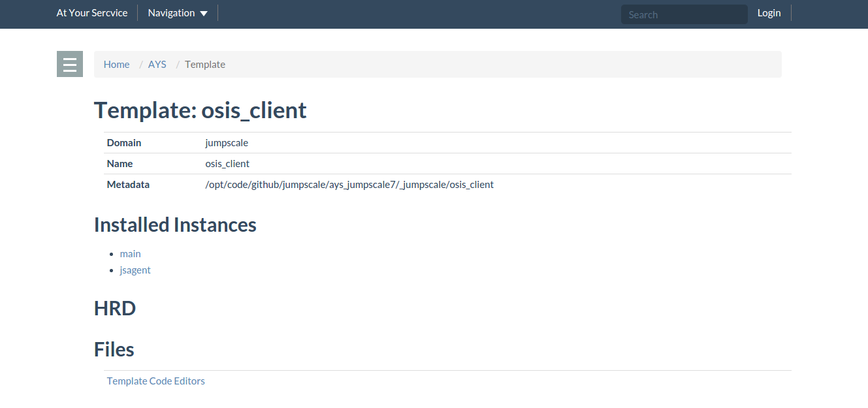Open the jsagent installed instance
868x408 pixels.
(x=135, y=270)
